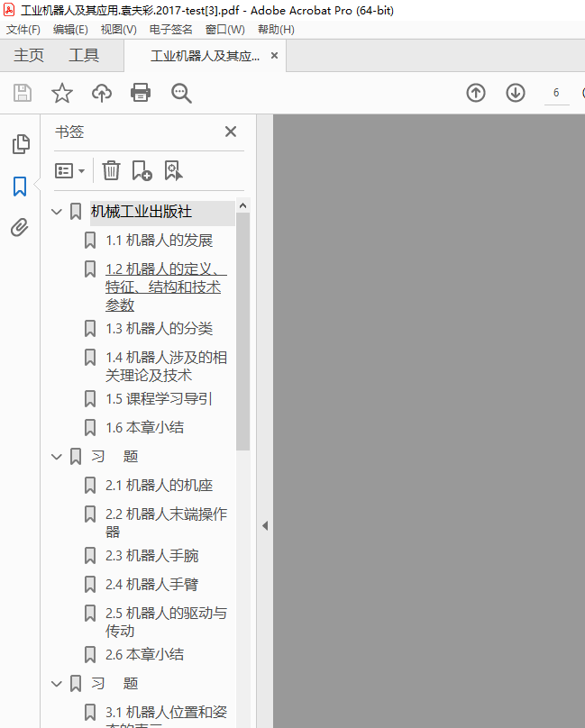Find current bookmark icon
The image size is (585, 728).
(173, 170)
